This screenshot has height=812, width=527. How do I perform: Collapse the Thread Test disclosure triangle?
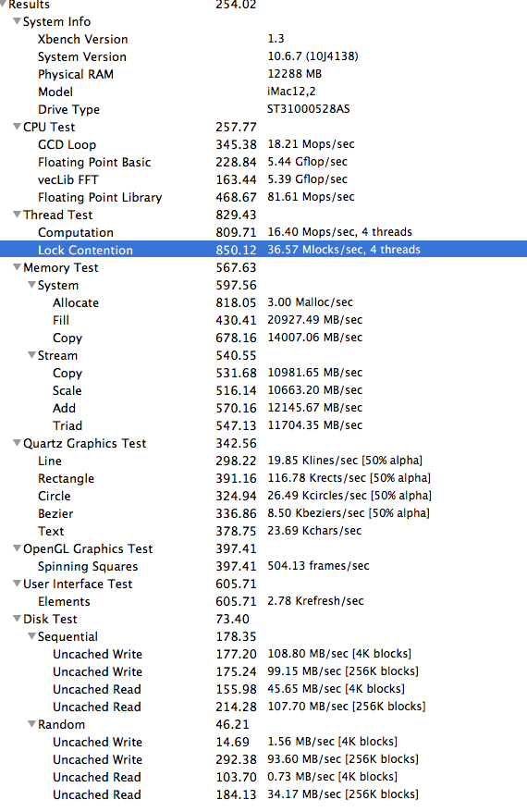(17, 215)
